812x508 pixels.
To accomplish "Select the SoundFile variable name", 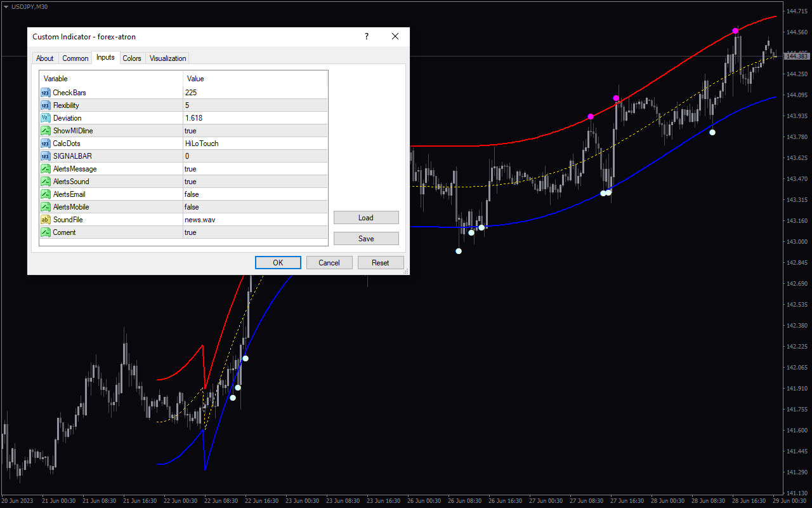I will (x=68, y=220).
